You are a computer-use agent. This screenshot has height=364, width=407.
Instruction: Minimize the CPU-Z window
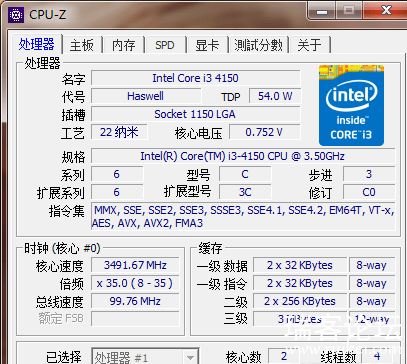click(321, 11)
